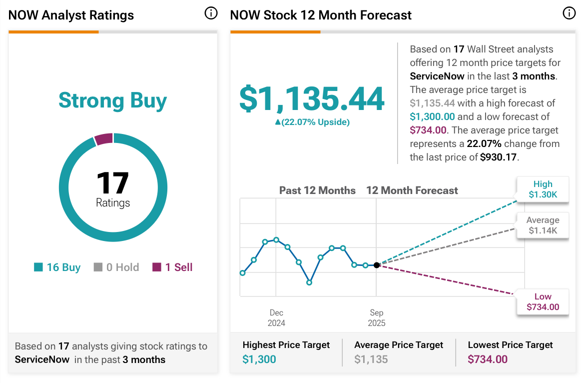The width and height of the screenshot is (588, 383).
Task: Click the gray Hold legend square
Action: click(x=98, y=267)
